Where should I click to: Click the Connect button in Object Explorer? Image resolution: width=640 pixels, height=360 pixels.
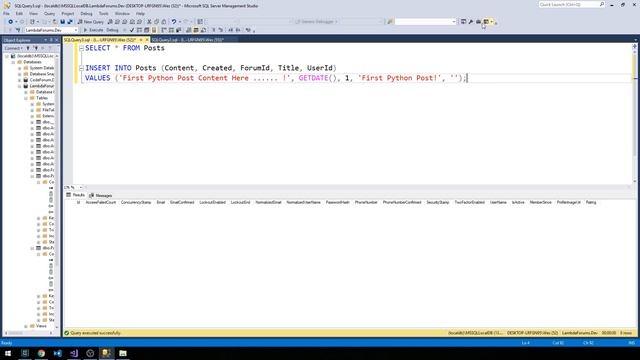pos(13,48)
